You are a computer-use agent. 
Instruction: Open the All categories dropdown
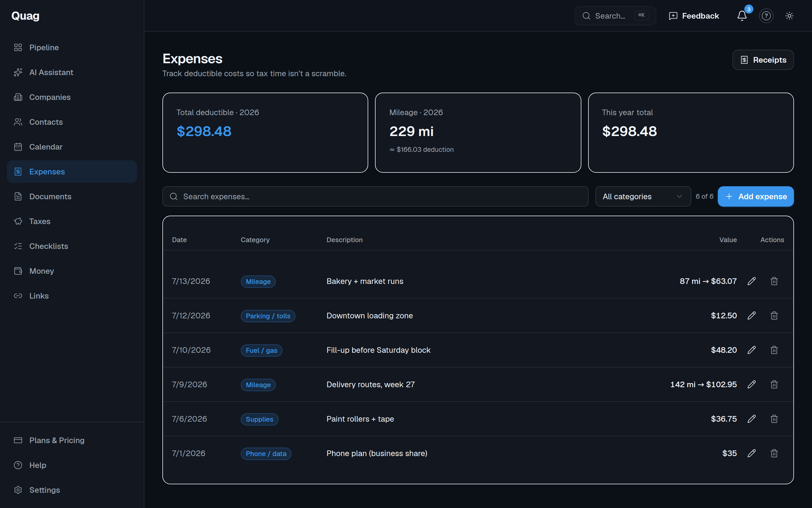click(643, 196)
